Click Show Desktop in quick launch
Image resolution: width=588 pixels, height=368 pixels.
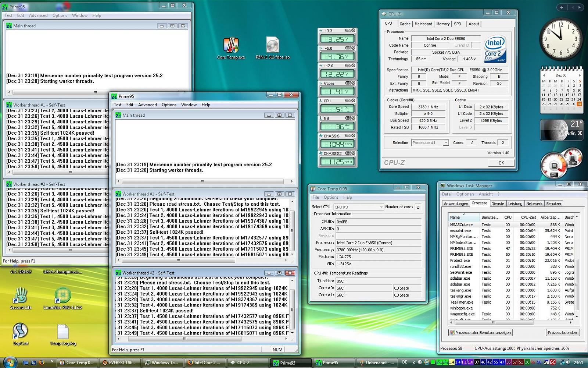click(x=25, y=362)
